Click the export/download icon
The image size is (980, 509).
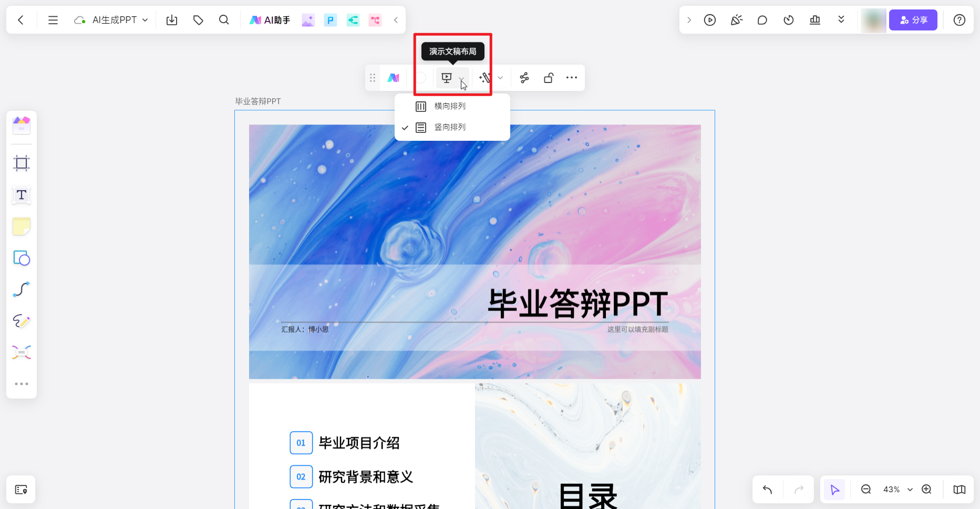[172, 20]
